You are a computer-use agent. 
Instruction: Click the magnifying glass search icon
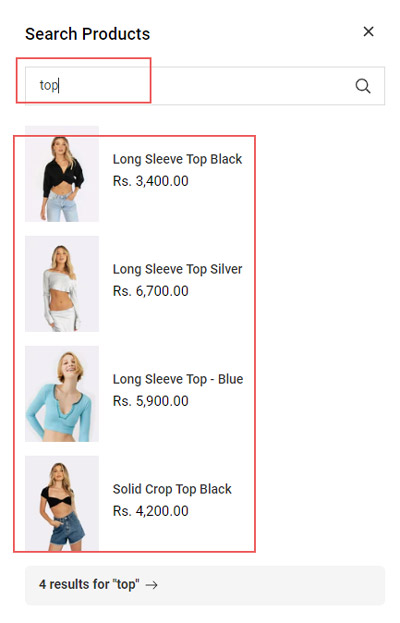click(362, 86)
